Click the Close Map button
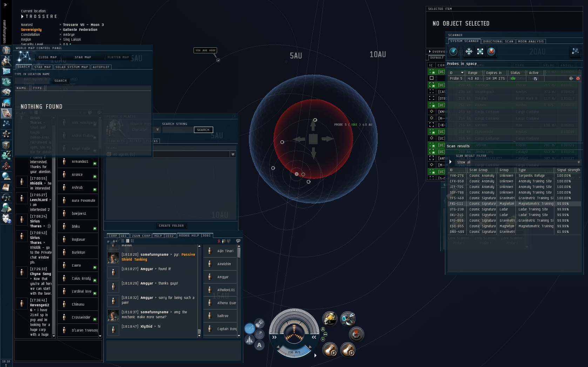Image resolution: width=588 pixels, height=367 pixels. coord(48,57)
